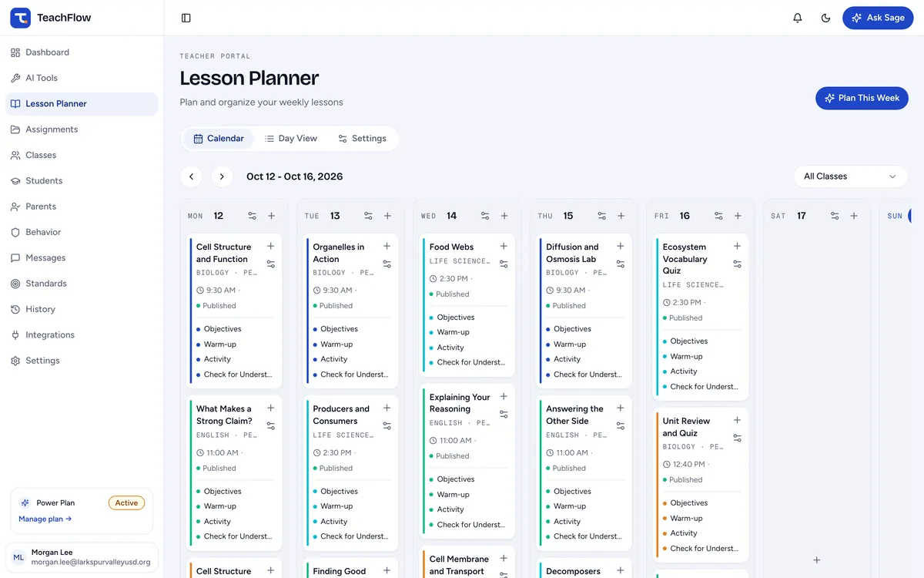
Task: Open options on Explaining Your Reasoning card
Action: click(x=504, y=414)
